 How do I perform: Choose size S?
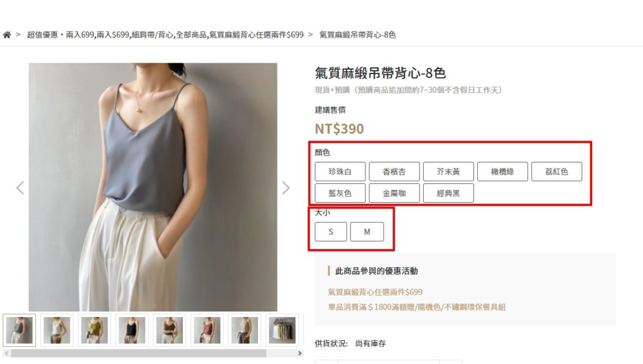(330, 232)
